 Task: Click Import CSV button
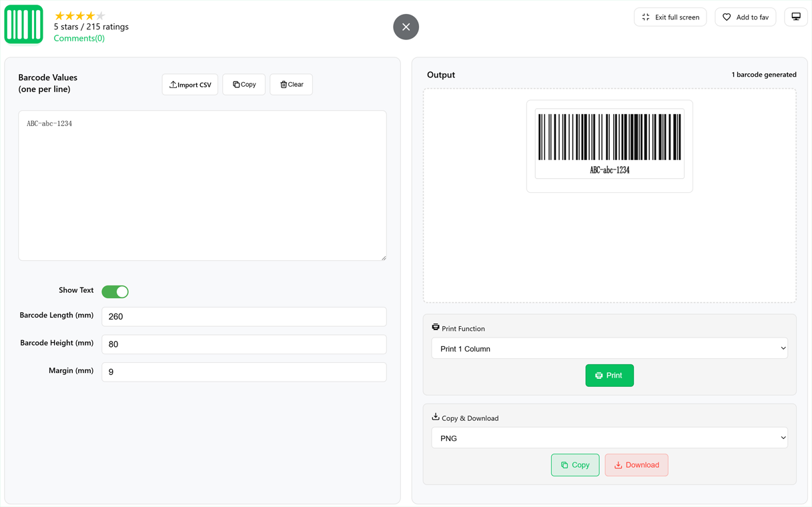[190, 85]
